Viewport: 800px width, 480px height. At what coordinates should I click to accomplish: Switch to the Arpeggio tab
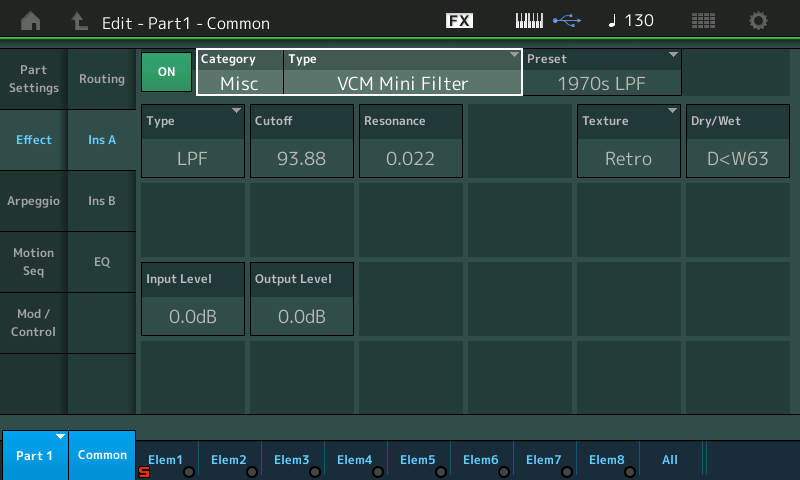tap(34, 201)
